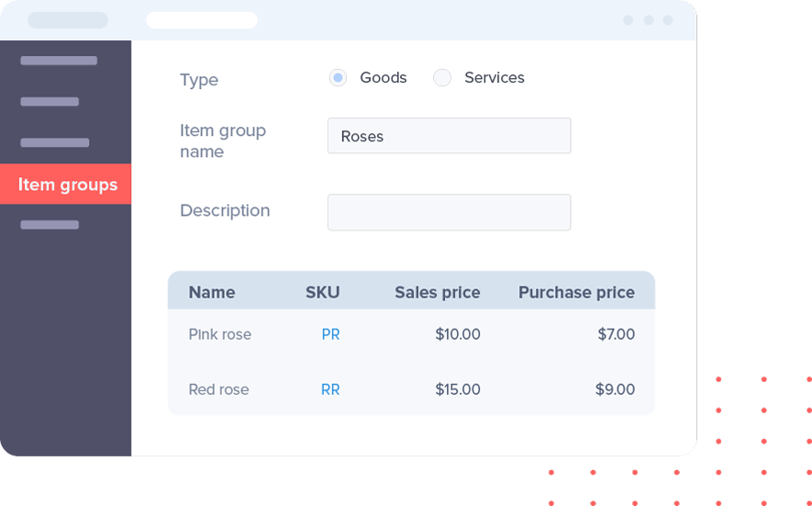This screenshot has width=812, height=506.
Task: Click the Purchase price column header
Action: (x=576, y=293)
